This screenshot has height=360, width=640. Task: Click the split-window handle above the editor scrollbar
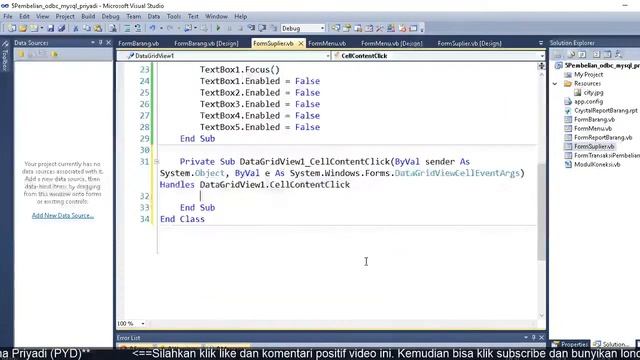pos(542,66)
